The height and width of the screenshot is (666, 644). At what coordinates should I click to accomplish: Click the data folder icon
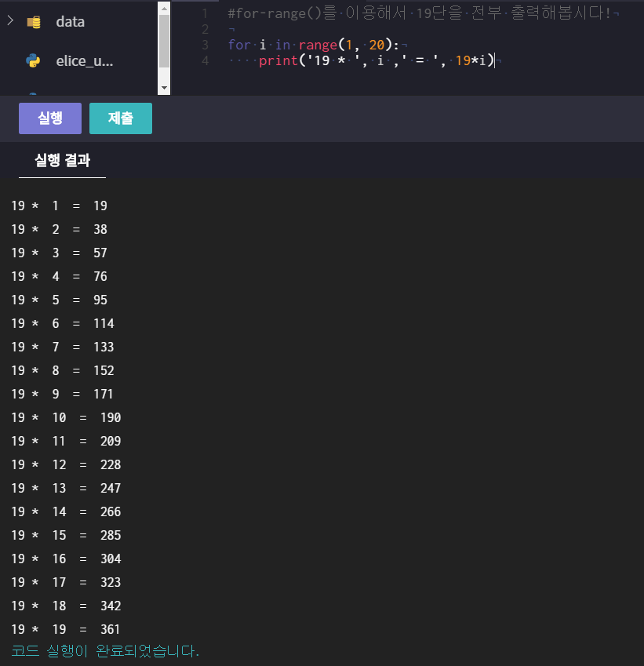(x=34, y=22)
